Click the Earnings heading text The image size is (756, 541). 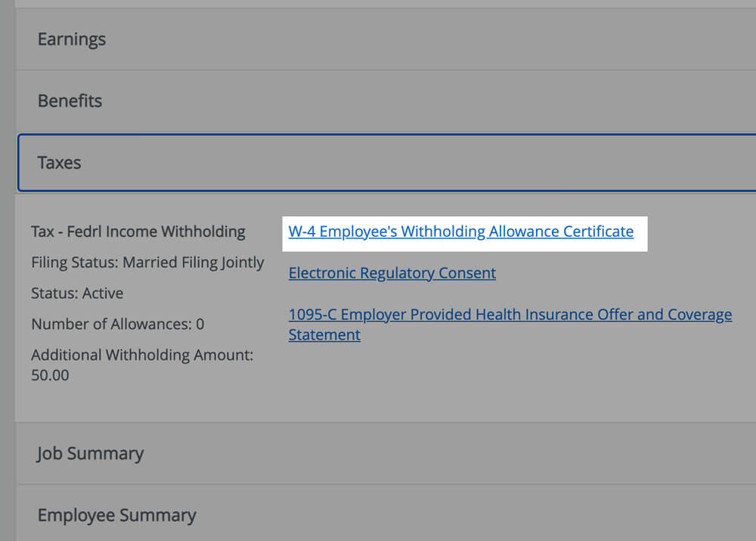coord(72,39)
